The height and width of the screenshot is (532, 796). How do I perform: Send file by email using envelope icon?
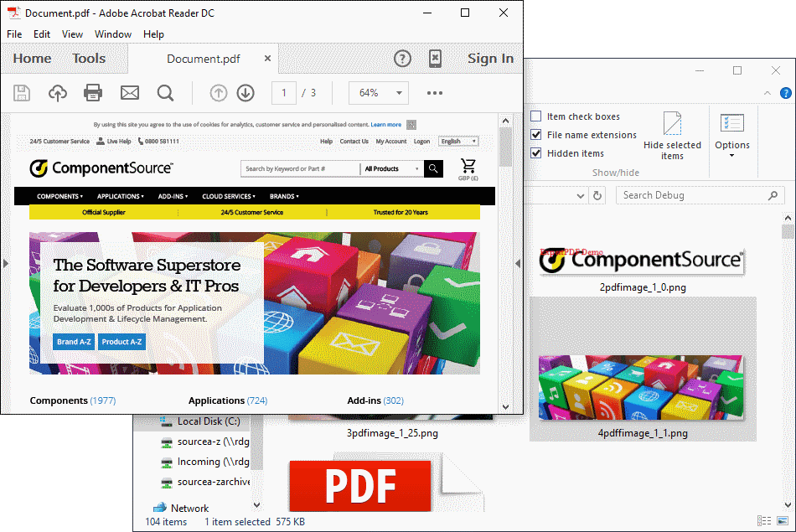click(129, 93)
